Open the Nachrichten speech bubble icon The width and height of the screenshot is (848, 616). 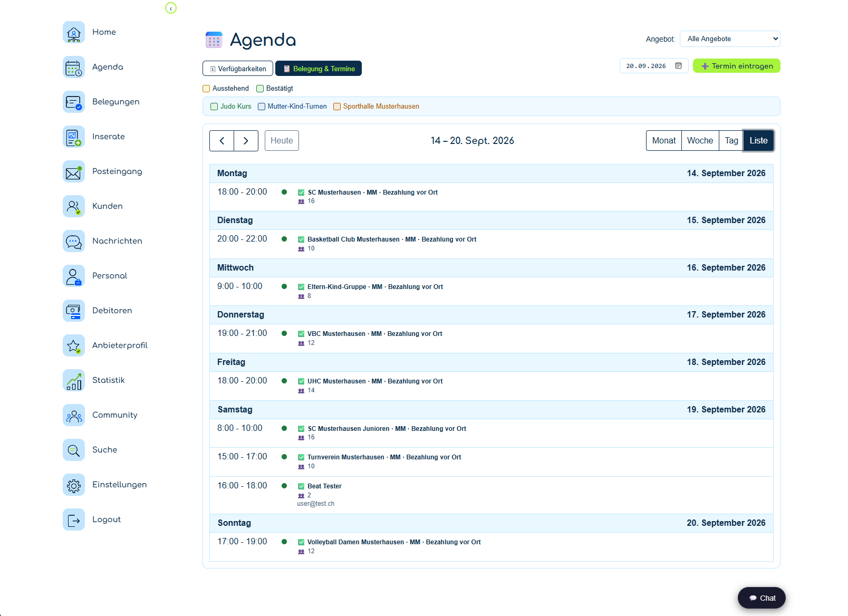coord(74,241)
